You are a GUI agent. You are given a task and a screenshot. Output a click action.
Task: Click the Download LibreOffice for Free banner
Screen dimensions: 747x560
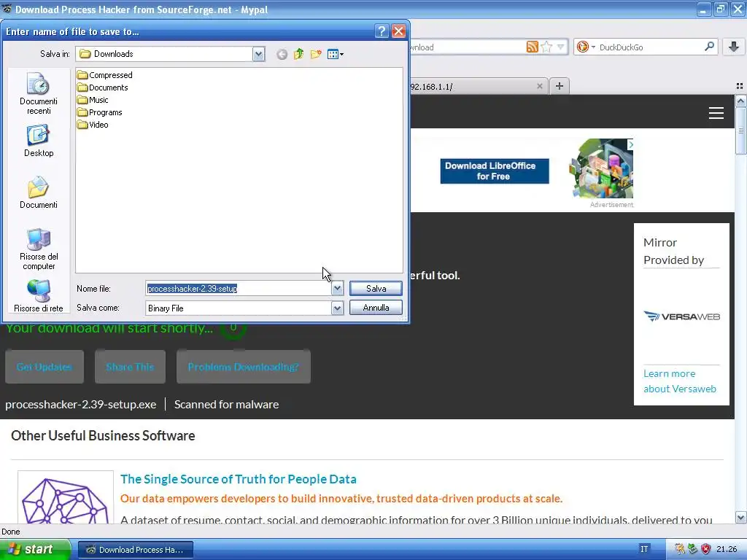coord(495,171)
